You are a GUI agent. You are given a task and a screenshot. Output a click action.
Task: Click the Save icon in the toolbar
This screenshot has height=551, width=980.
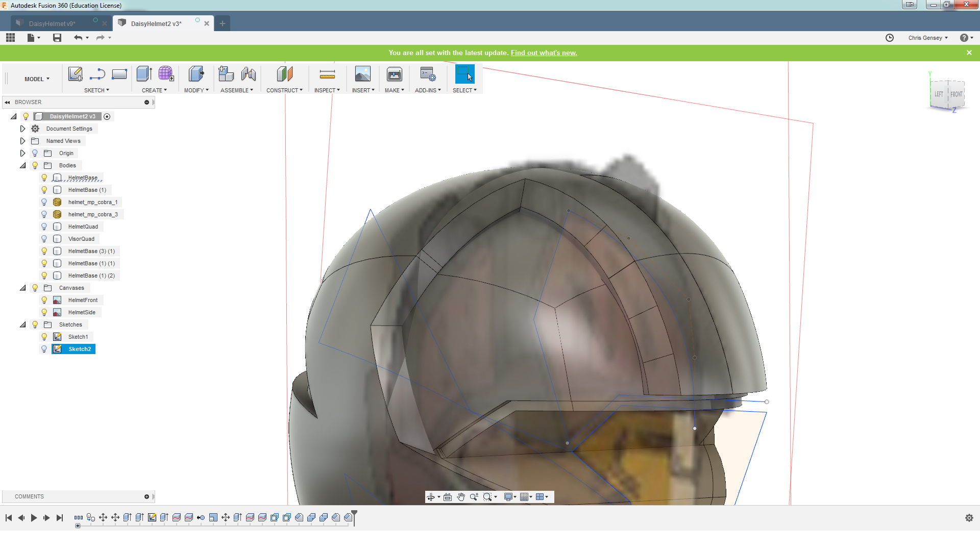(x=57, y=38)
